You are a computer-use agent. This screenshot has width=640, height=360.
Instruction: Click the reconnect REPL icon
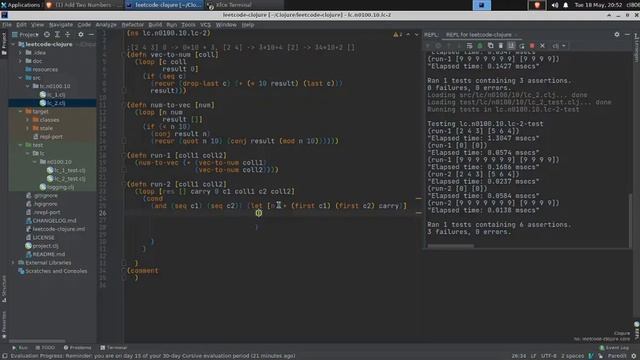click(522, 46)
